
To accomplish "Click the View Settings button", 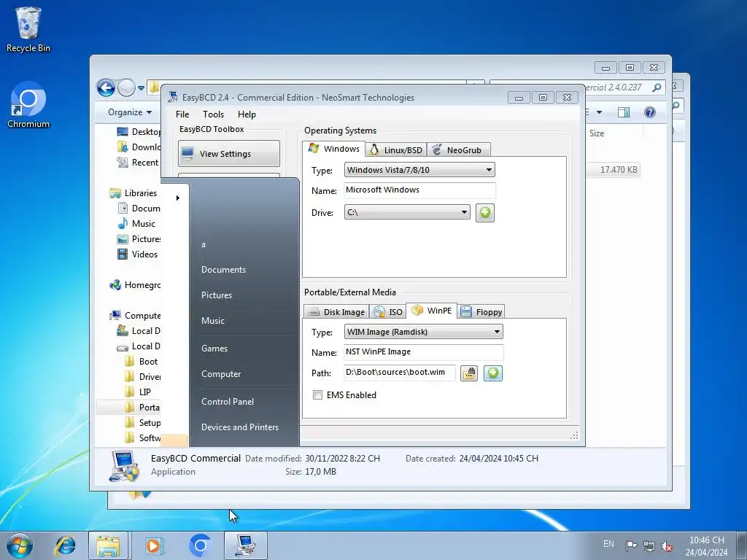I will [229, 153].
